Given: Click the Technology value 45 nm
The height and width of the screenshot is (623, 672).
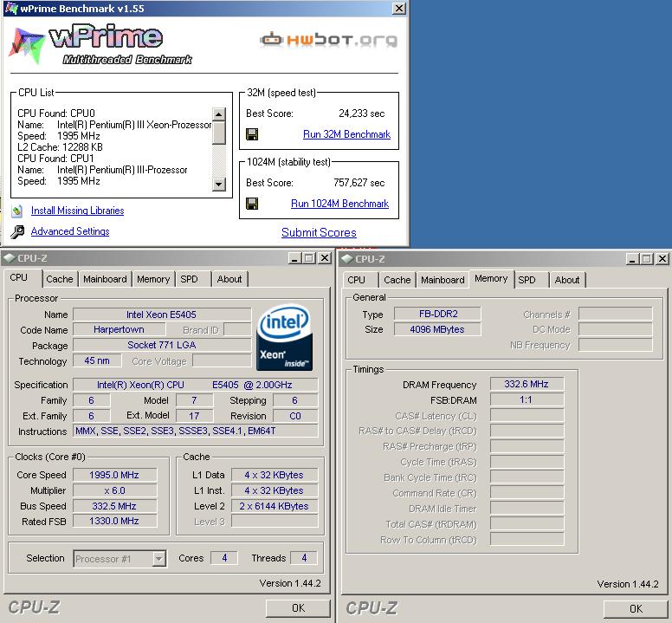Looking at the screenshot, I should [97, 360].
